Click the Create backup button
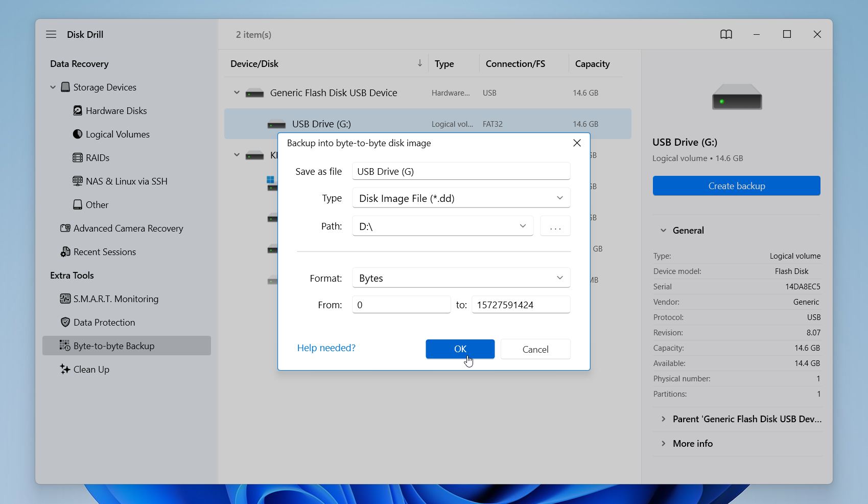Image resolution: width=868 pixels, height=504 pixels. (736, 186)
